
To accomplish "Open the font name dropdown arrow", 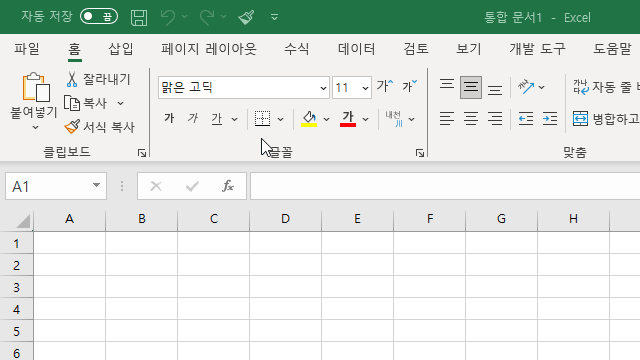I will coord(323,88).
